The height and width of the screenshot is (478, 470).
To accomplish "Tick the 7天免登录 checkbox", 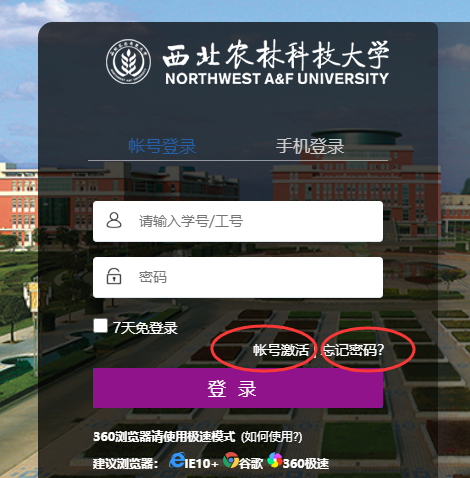I will tap(100, 326).
